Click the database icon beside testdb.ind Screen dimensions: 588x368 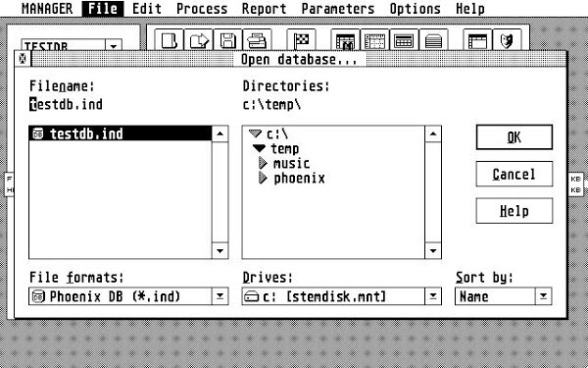click(x=38, y=133)
